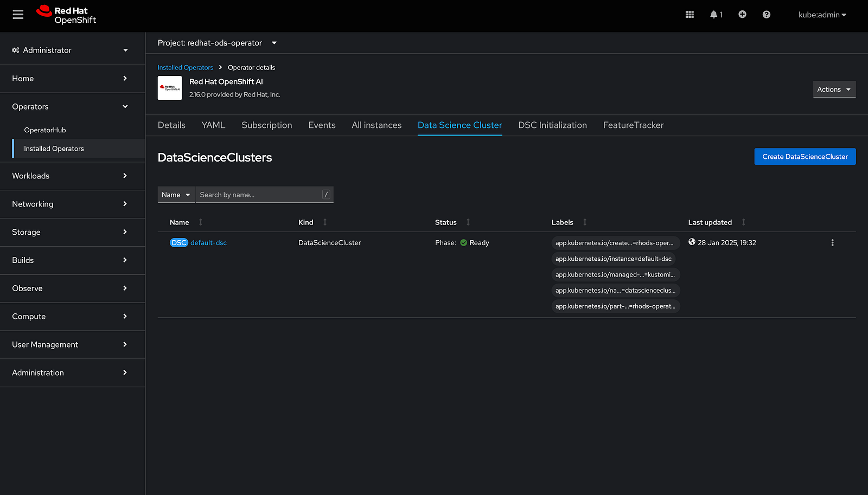Click the DSC resource badge
This screenshot has width=868, height=495.
[179, 243]
